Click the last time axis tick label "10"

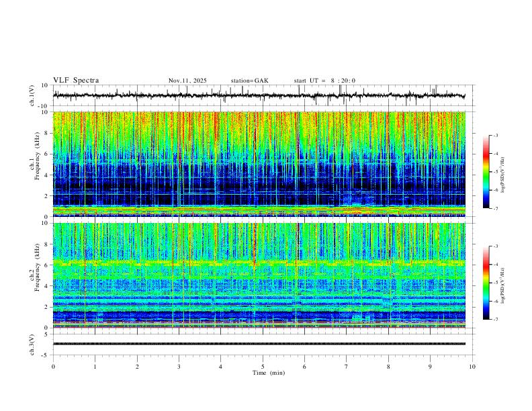pos(472,367)
